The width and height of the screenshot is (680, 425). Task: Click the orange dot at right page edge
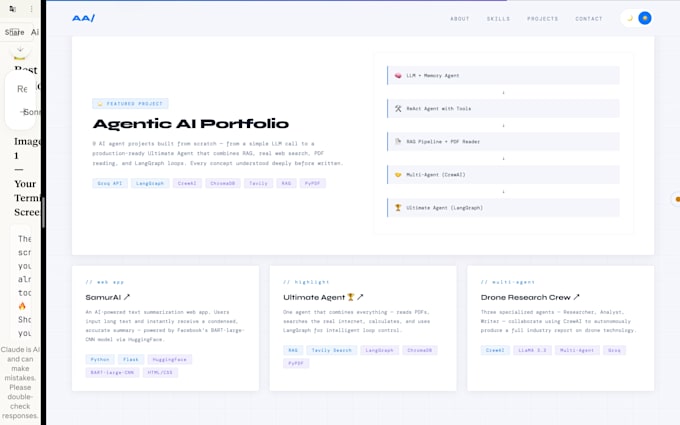coord(677,199)
